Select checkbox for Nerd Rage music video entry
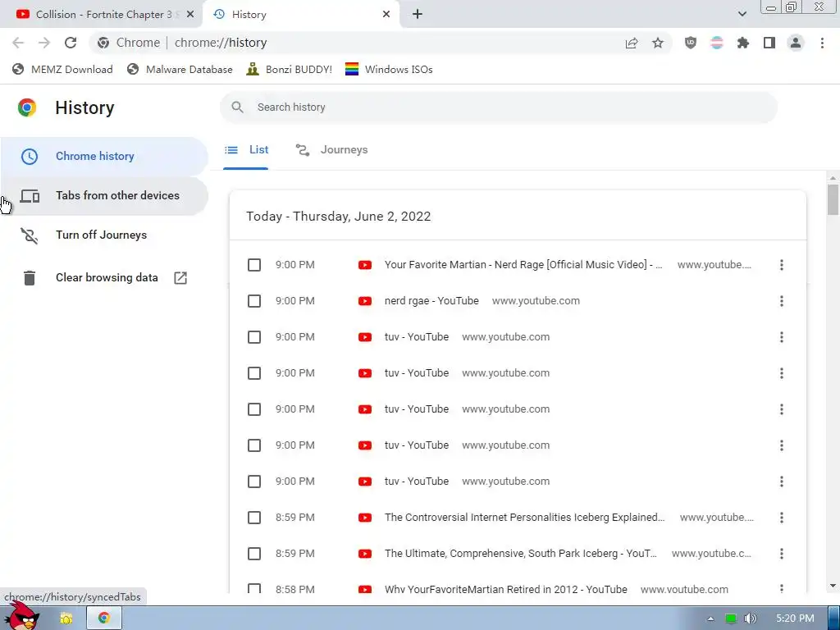 (254, 265)
